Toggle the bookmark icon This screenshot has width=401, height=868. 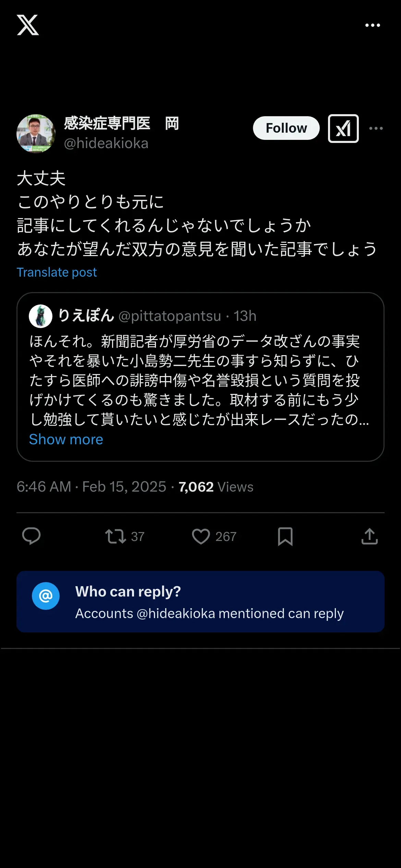coord(285,537)
